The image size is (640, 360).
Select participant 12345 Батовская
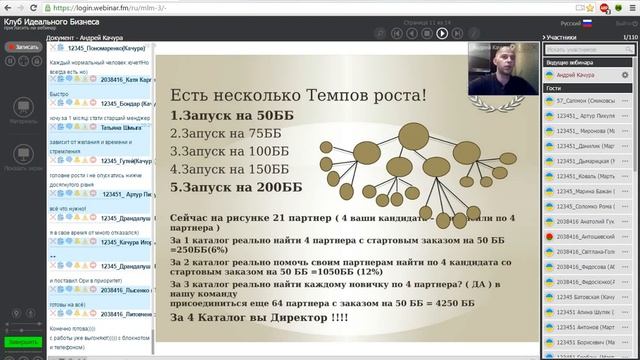click(x=588, y=297)
